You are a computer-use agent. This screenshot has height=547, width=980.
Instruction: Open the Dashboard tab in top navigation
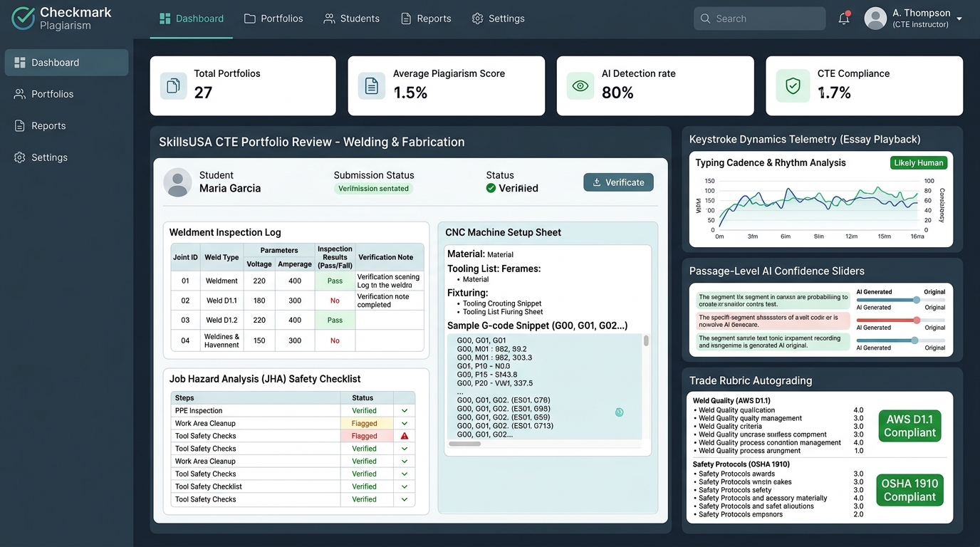point(192,19)
